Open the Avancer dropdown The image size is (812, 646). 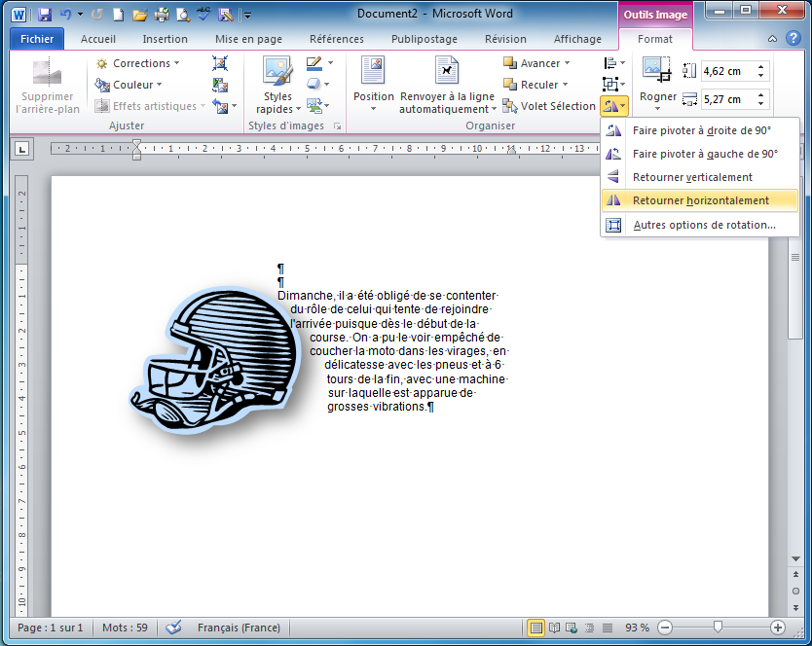(x=536, y=63)
